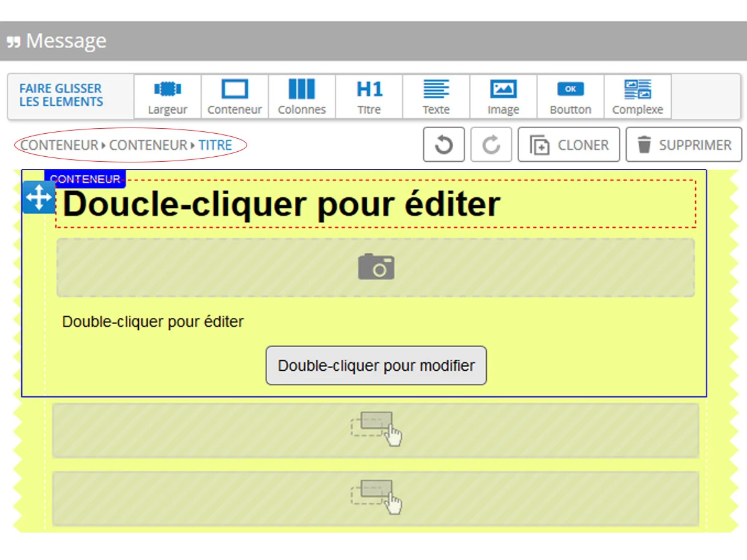The width and height of the screenshot is (747, 560).
Task: Go to first CONTENEUR in breadcrumb
Action: pos(59,146)
